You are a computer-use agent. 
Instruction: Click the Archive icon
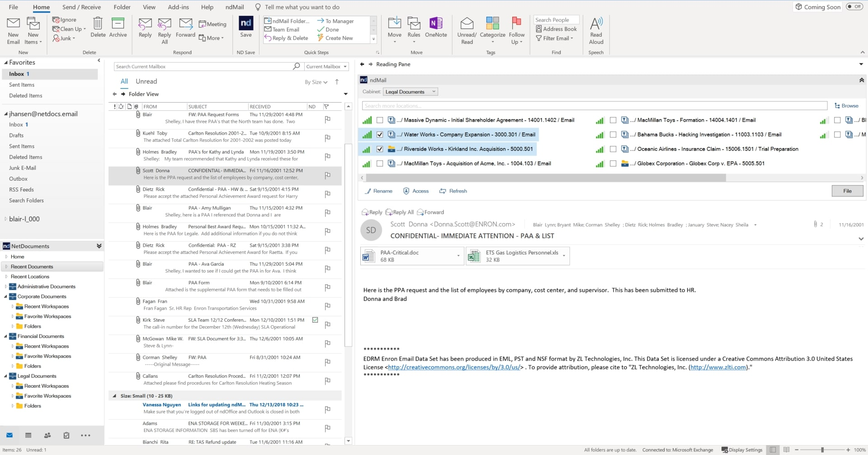[x=118, y=27]
